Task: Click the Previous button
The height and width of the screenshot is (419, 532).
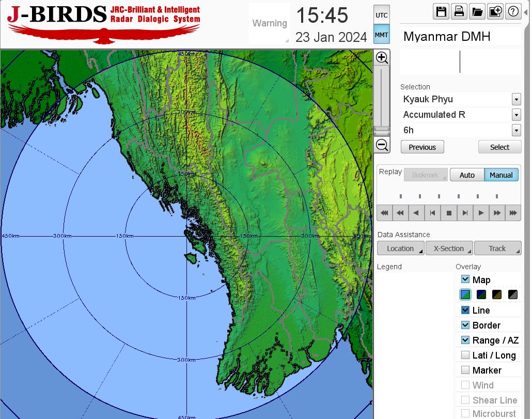Action: [422, 147]
